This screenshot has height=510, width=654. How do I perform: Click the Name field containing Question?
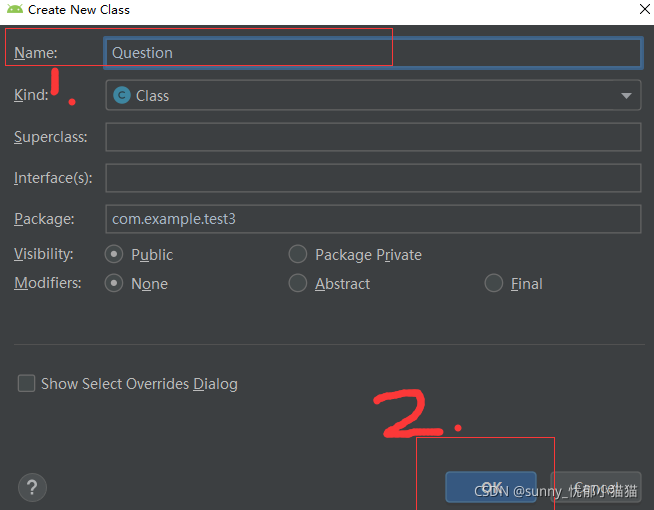(373, 53)
